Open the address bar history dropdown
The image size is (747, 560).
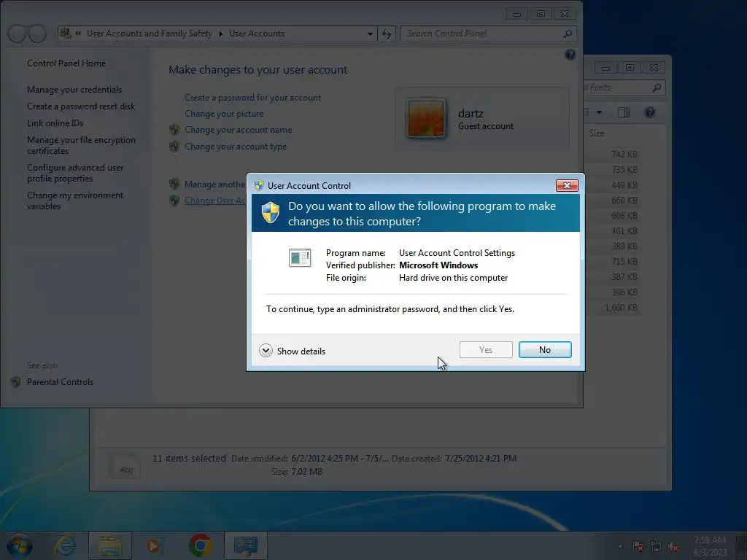pos(370,34)
